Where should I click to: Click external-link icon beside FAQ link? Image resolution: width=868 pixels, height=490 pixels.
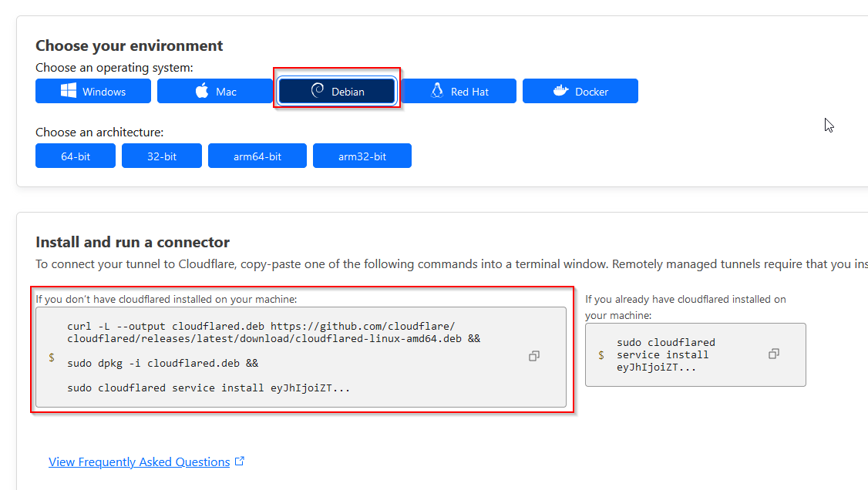point(240,461)
